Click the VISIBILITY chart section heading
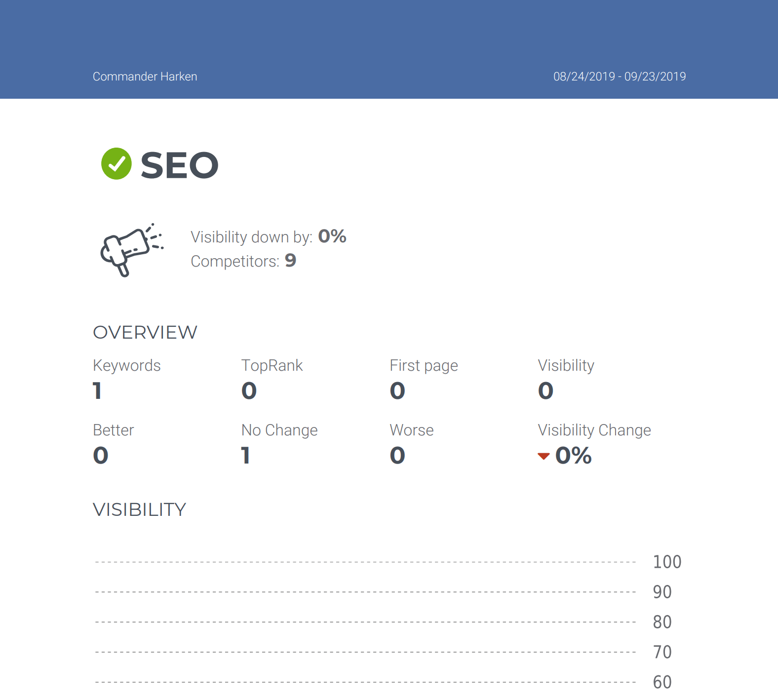Image resolution: width=778 pixels, height=700 pixels. point(139,509)
